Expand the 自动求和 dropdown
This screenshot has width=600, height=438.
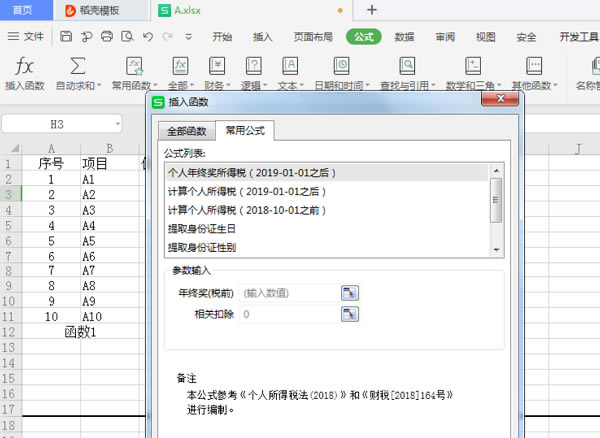click(x=98, y=86)
